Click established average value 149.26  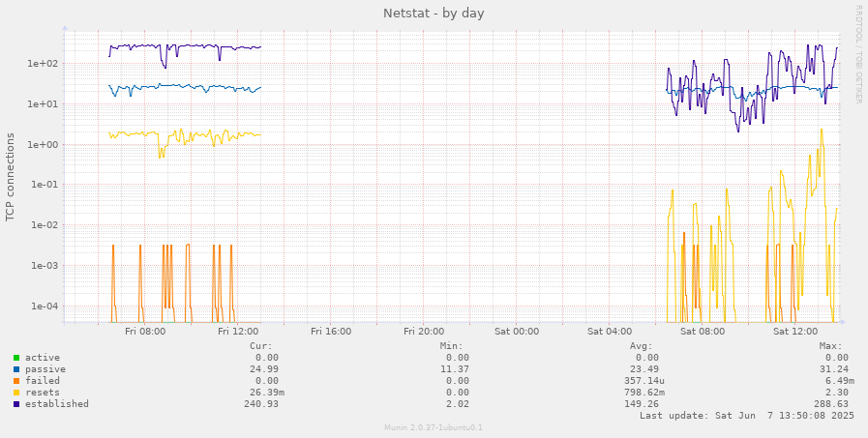tap(642, 404)
